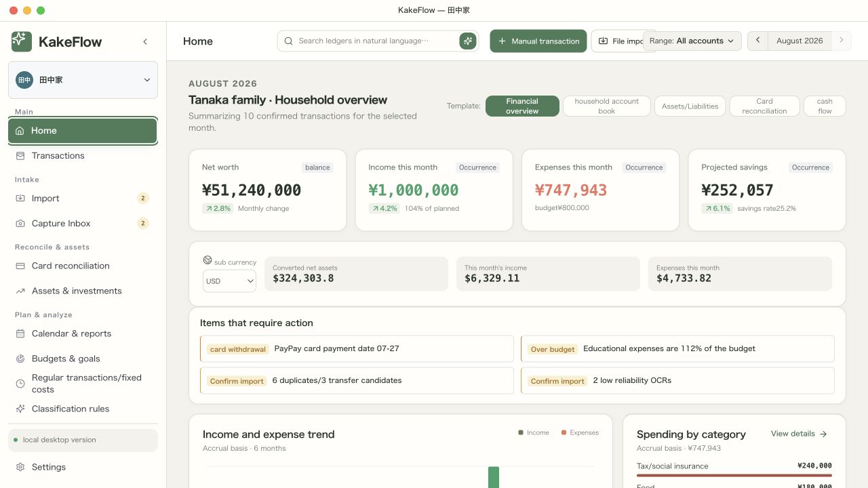Open the 2 low reliability OCRs item
The image size is (868, 488).
(x=677, y=381)
